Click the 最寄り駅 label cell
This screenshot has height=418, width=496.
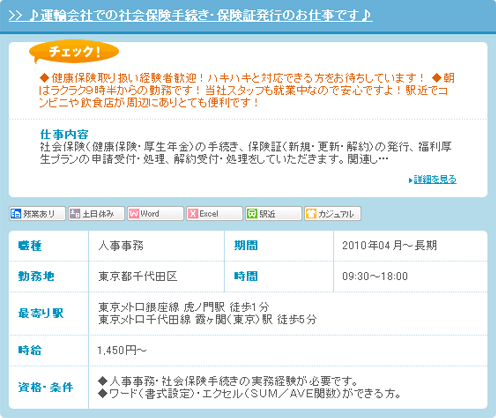[x=48, y=313]
